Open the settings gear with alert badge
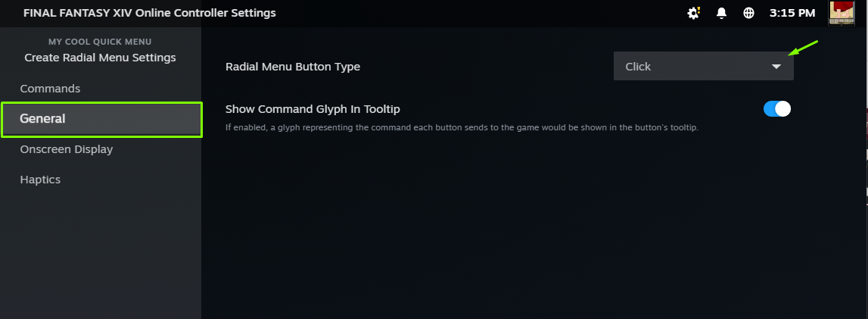This screenshot has height=319, width=868. click(x=693, y=13)
